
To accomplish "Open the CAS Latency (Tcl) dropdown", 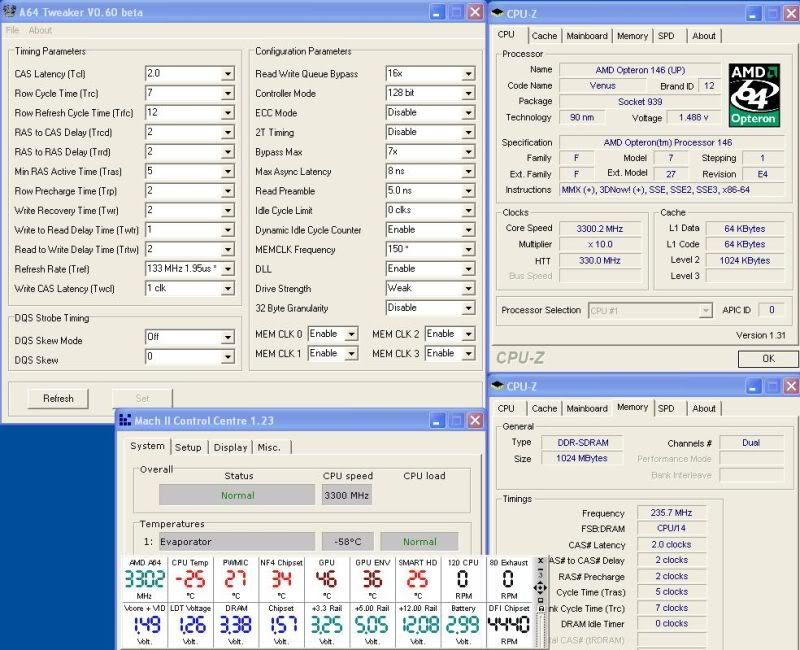I will 228,74.
